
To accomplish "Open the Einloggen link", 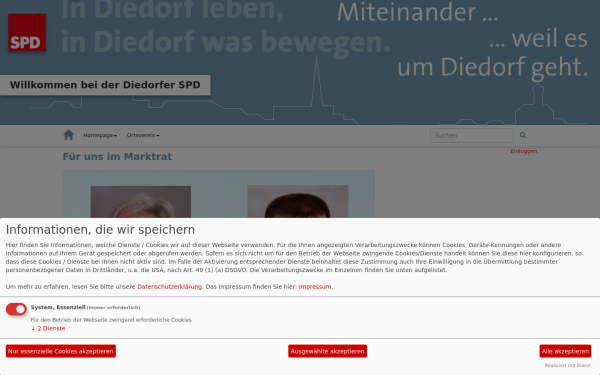I will coord(523,151).
